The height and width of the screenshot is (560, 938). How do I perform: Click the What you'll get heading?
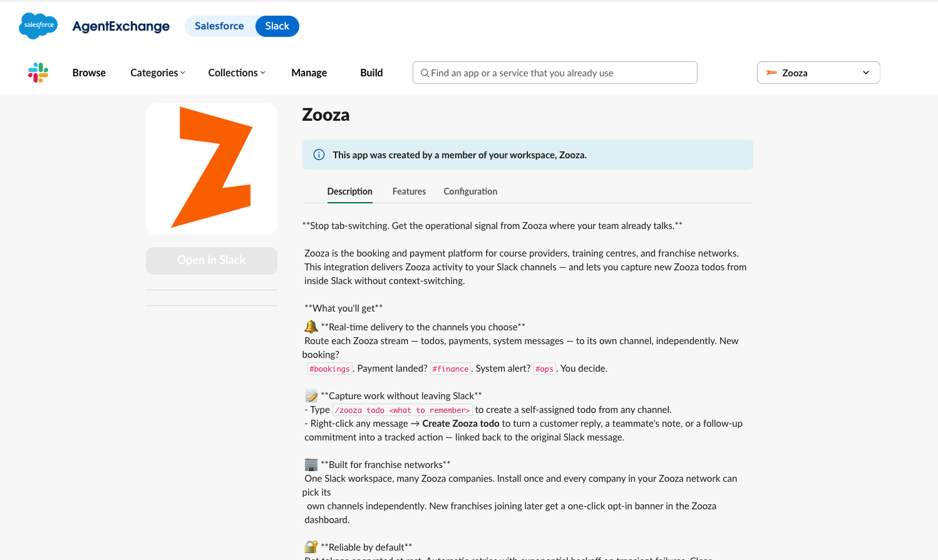click(343, 308)
